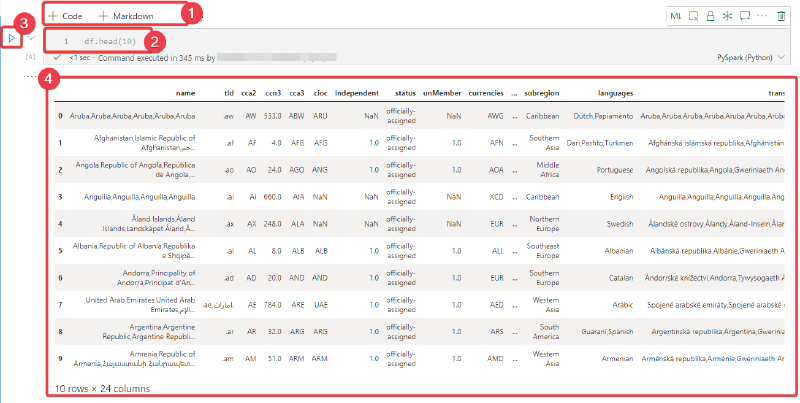
Task: Click the 'Southeast Europe' subregion cell
Action: coord(543,251)
